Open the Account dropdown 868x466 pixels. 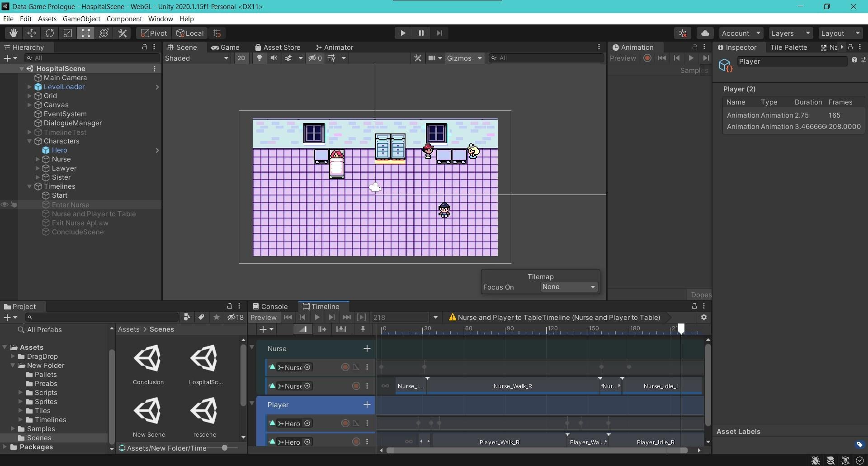[741, 33]
